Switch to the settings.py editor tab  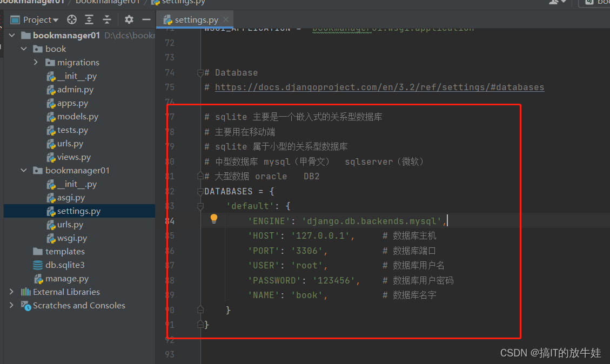pyautogui.click(x=196, y=20)
